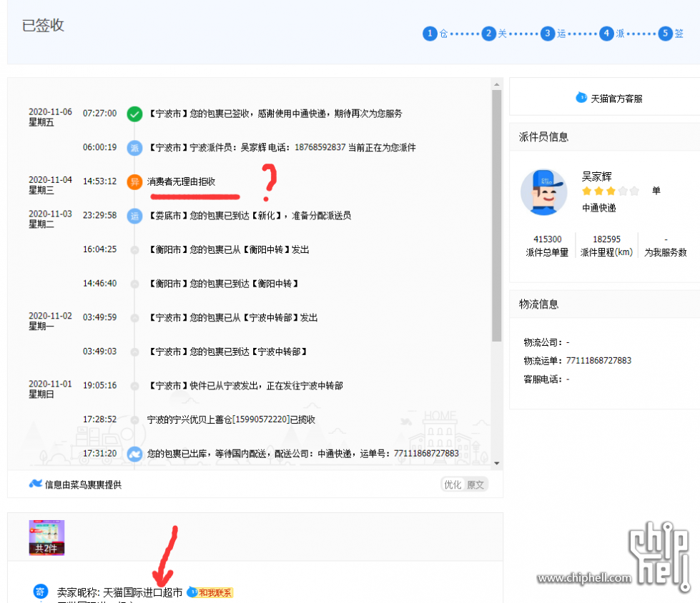Click entry 宁兴优贝上善仓 已揽收
Image resolution: width=700 pixels, height=603 pixels.
(231, 419)
